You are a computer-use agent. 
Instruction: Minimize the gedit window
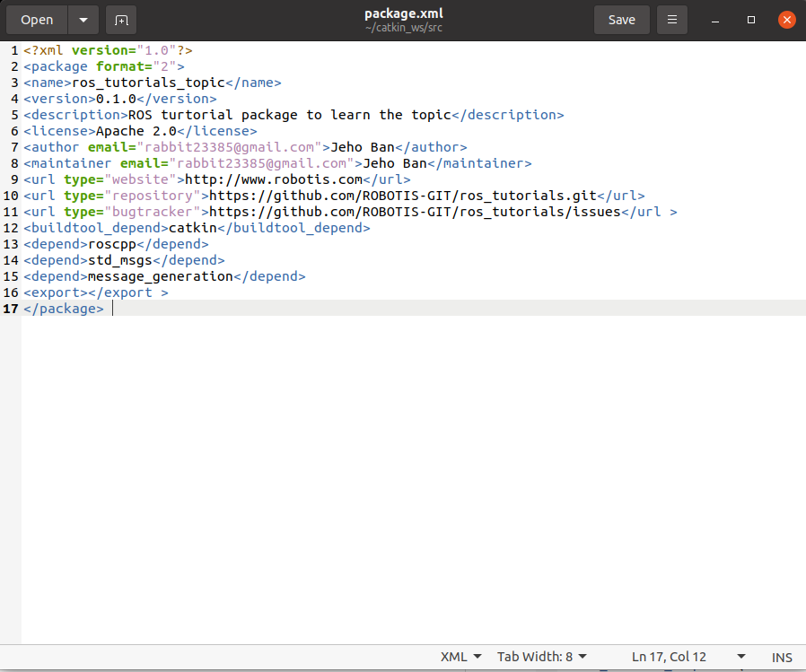715,20
